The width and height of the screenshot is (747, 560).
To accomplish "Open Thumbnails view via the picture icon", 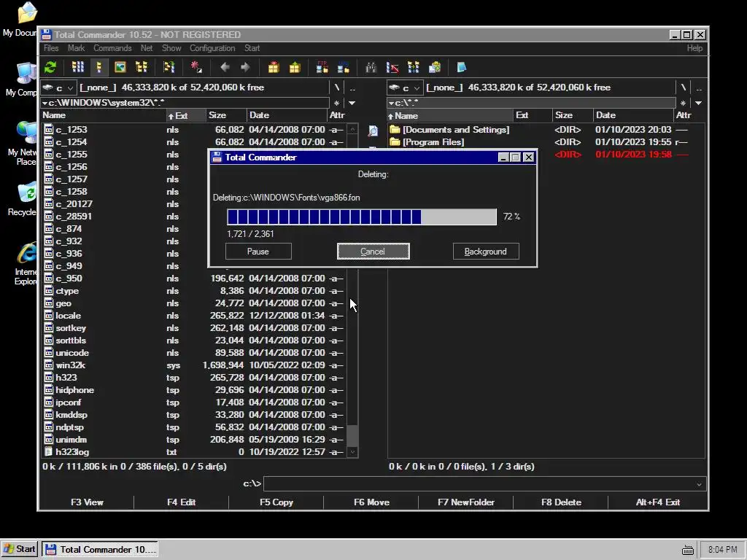I will point(120,67).
